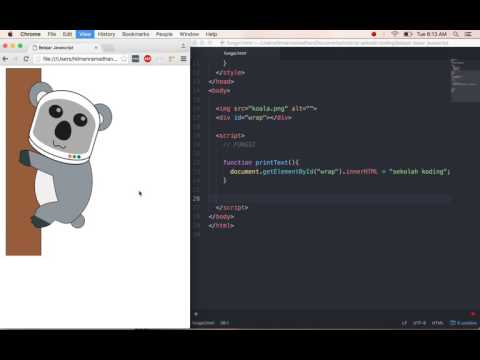The image size is (480, 360).
Task: Click the Wi-Fi status icon
Action: [395, 34]
